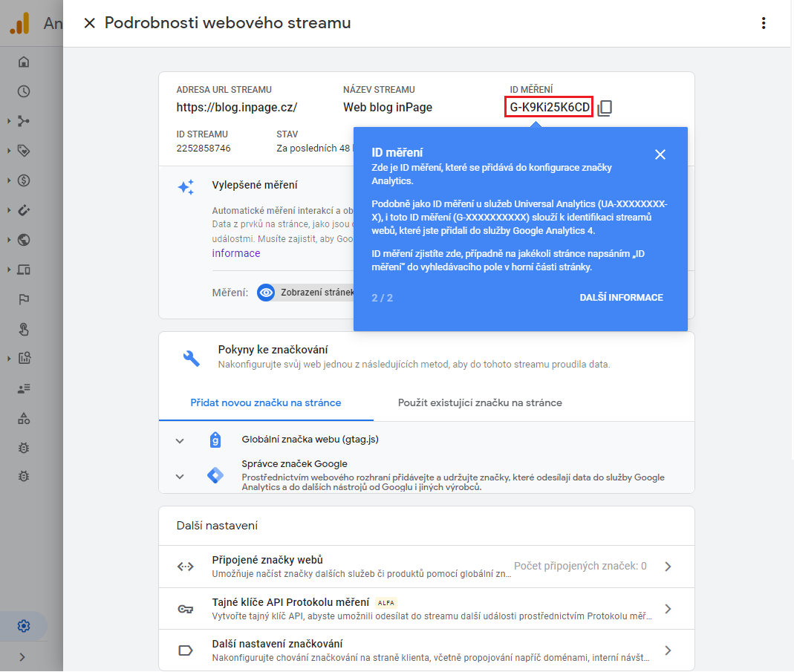Viewport: 794px width, 672px height.
Task: Switch to Přidat novou značku na stránce tab
Action: click(266, 403)
